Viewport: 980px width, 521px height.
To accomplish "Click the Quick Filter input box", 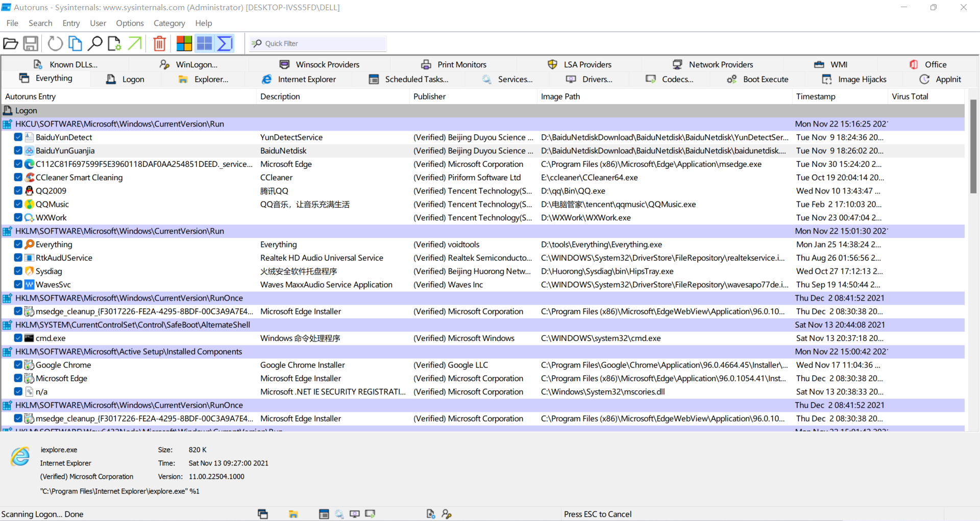I will coord(317,44).
